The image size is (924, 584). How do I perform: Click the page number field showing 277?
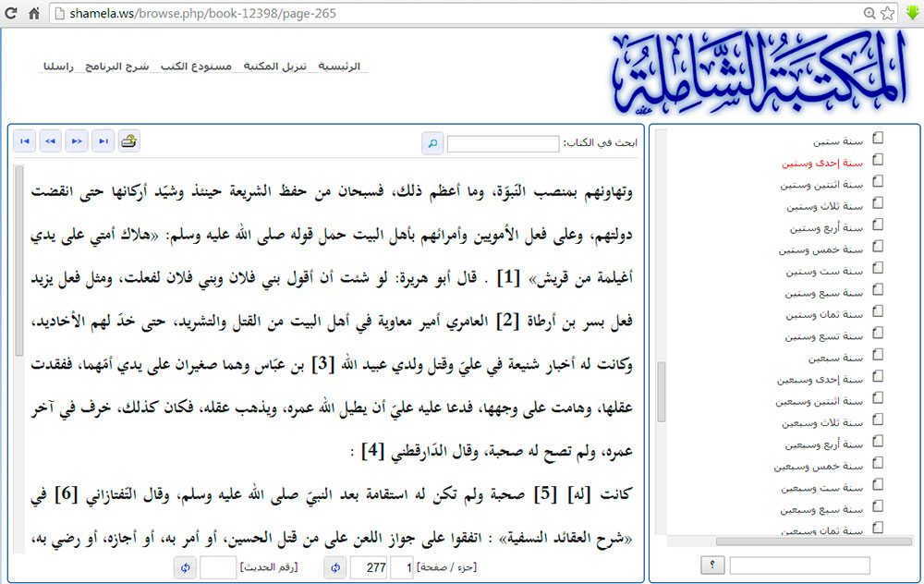(x=369, y=567)
